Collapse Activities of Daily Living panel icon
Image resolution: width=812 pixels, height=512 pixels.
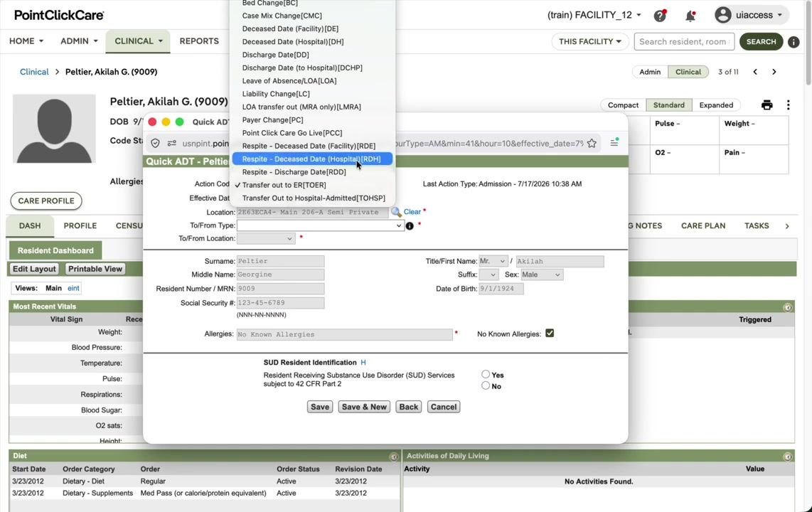(787, 457)
